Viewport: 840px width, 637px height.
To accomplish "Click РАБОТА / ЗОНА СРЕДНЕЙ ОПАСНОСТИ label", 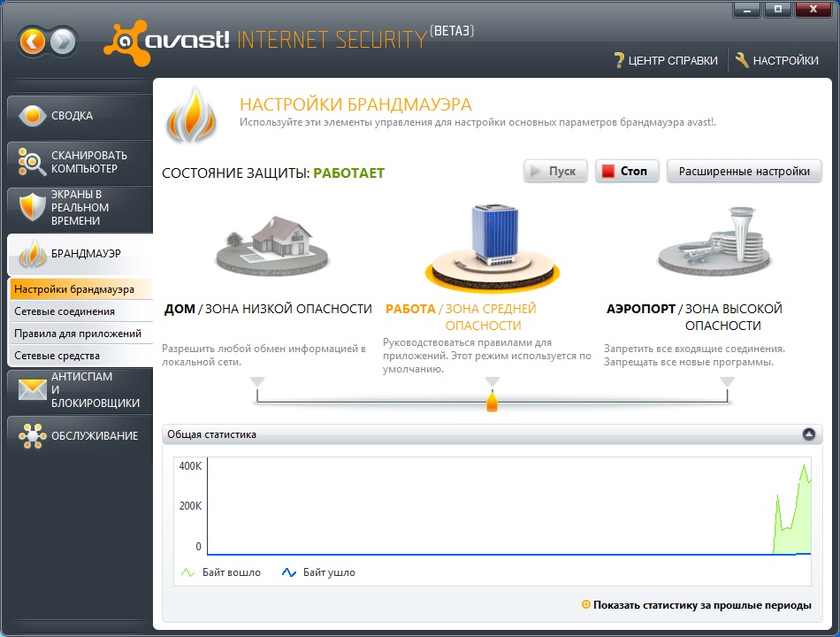I will (462, 317).
